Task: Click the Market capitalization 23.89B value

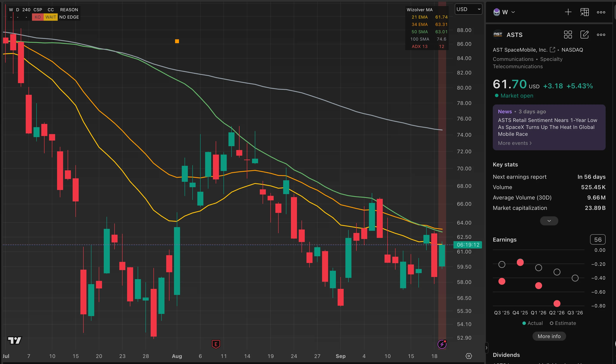Action: (x=595, y=208)
